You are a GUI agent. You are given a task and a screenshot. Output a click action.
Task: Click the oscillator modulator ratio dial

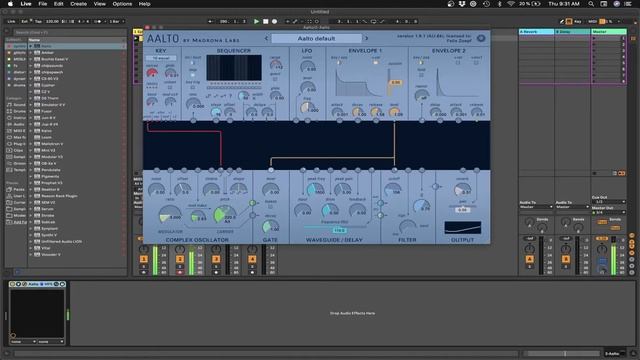tap(169, 215)
